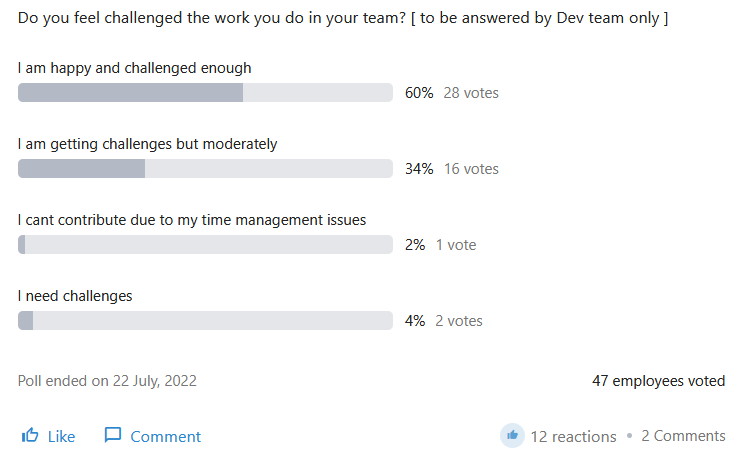Click the 'getting challenges but moderately' result bar
Viewport: 738px width, 462px height.
coord(205,168)
